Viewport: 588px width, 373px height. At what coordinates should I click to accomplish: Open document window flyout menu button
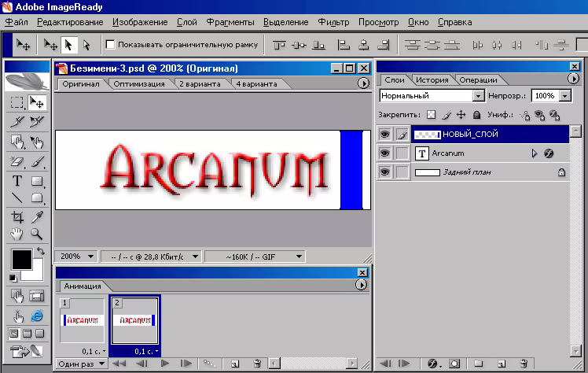pos(363,83)
